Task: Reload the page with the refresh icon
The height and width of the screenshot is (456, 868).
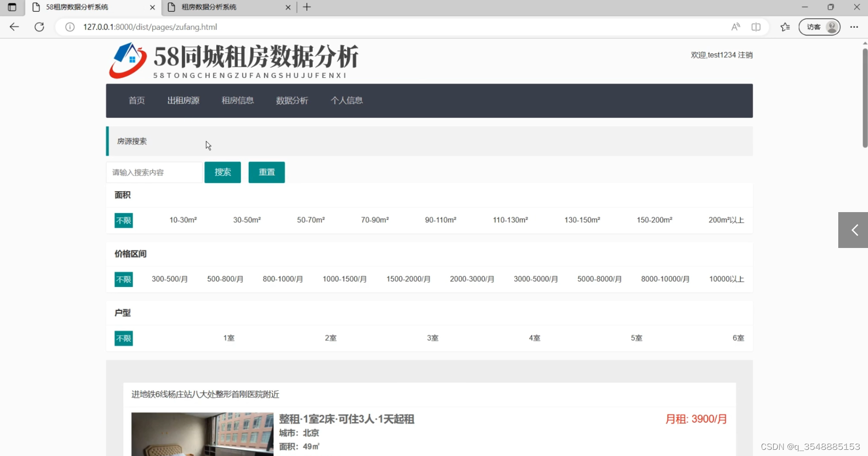Action: coord(39,27)
